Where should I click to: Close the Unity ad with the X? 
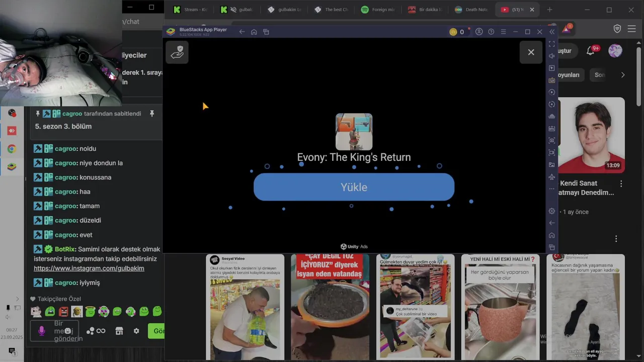(531, 52)
